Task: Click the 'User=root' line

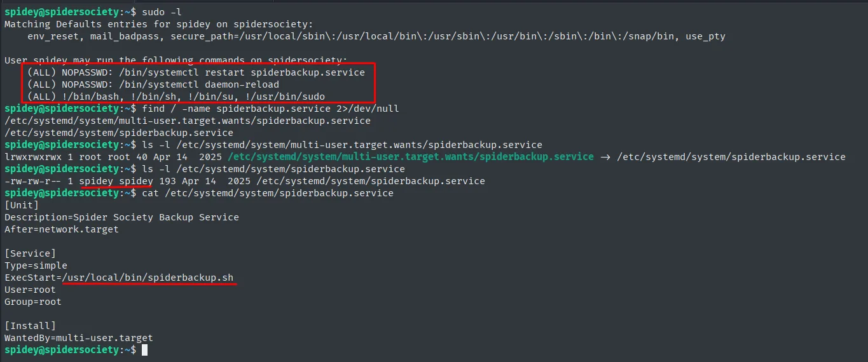Action: 30,290
